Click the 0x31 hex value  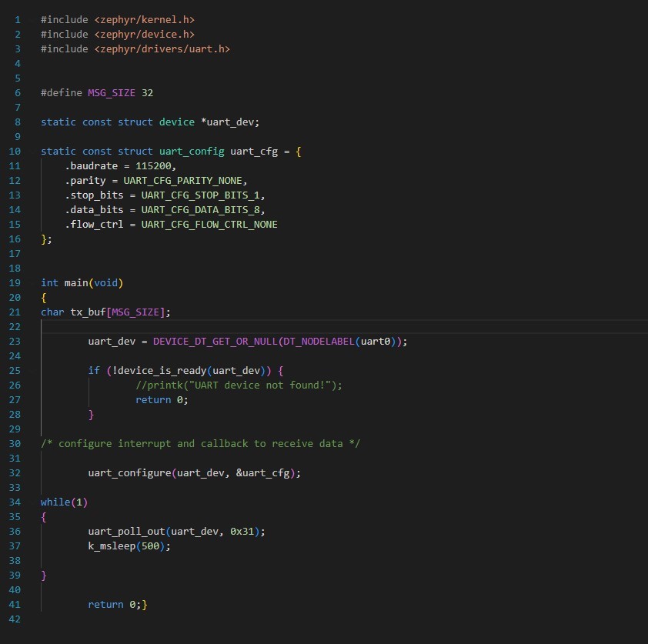click(242, 532)
